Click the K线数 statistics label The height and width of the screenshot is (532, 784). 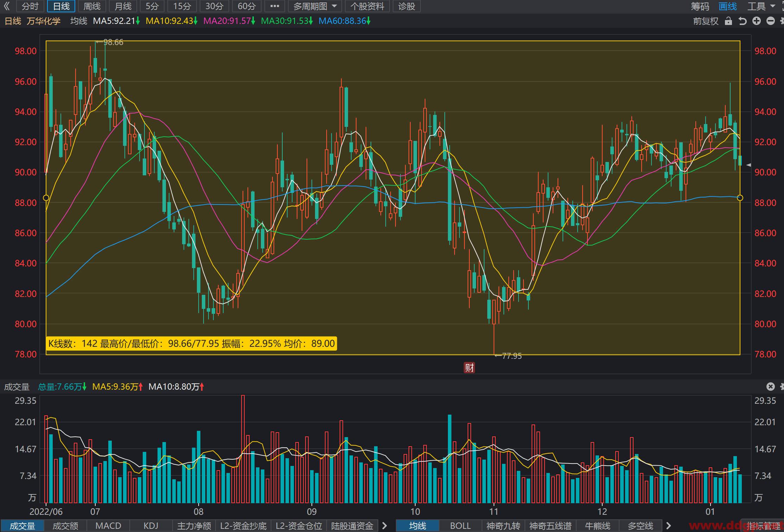[191, 343]
